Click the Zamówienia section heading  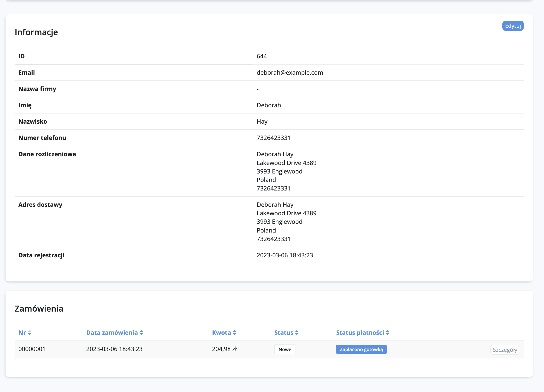[x=39, y=309]
